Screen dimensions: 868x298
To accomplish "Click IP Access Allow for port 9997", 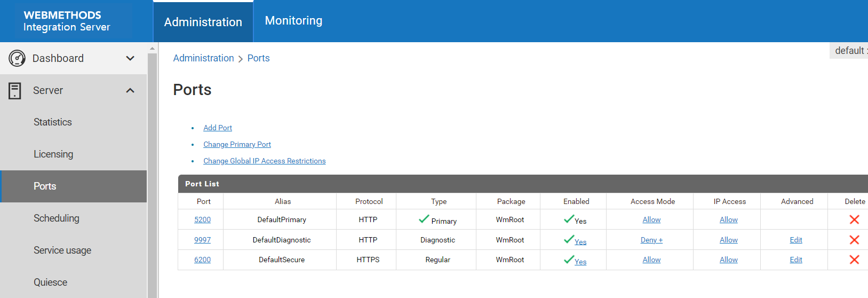I will coord(728,240).
